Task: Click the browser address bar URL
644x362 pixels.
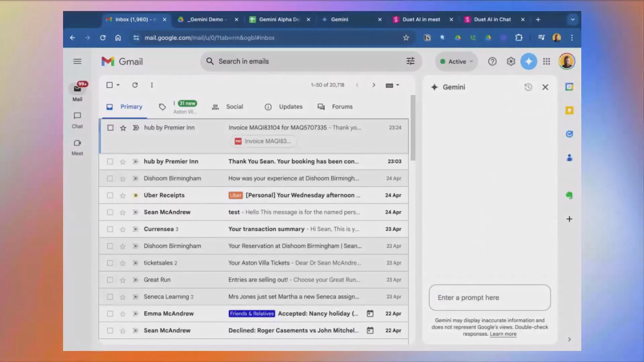Action: pyautogui.click(x=209, y=38)
